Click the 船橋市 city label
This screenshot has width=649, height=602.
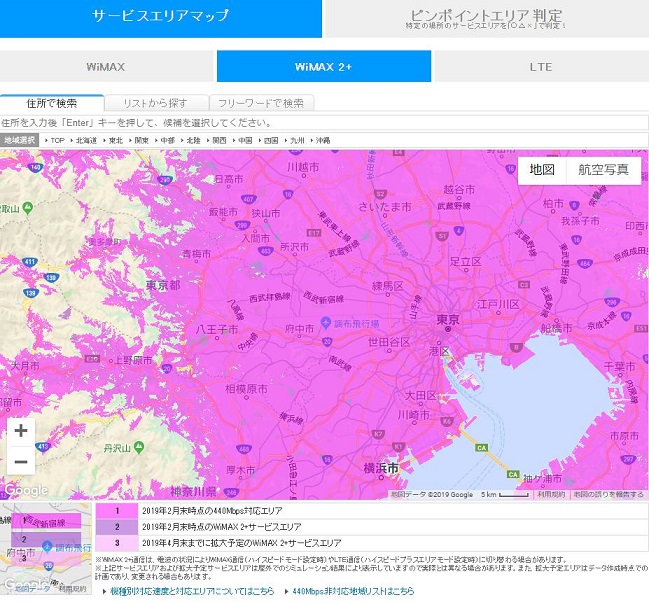tap(556, 329)
